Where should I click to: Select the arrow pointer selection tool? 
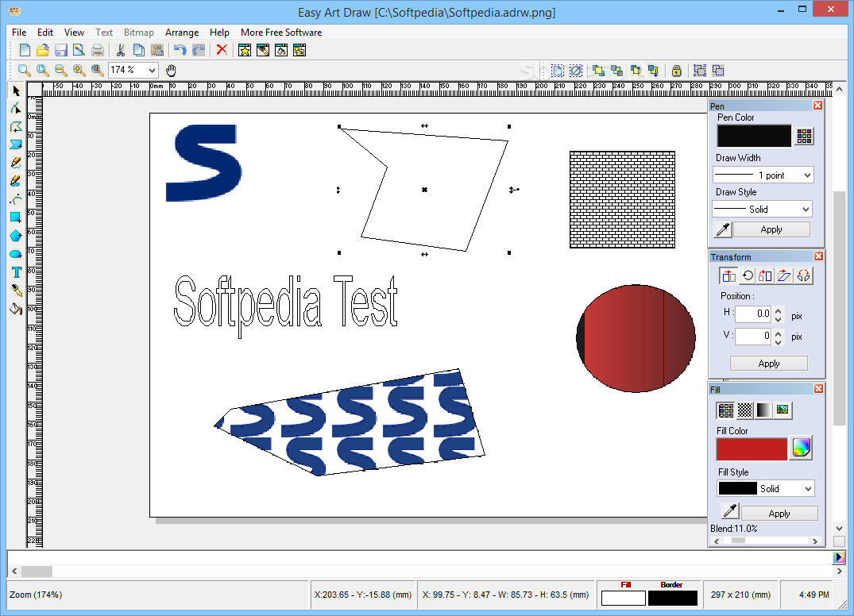point(16,90)
